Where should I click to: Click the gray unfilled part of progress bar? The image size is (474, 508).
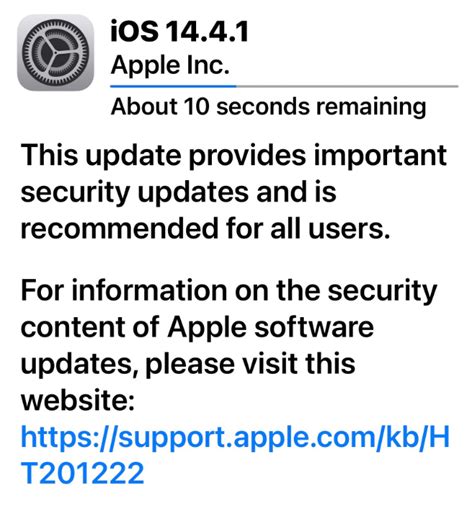click(x=347, y=86)
